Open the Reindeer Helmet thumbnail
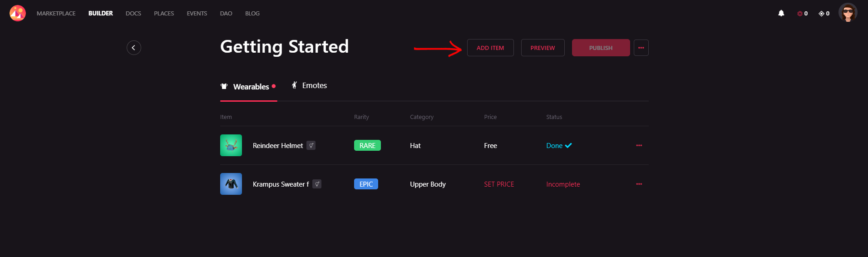This screenshot has width=868, height=257. (231, 145)
